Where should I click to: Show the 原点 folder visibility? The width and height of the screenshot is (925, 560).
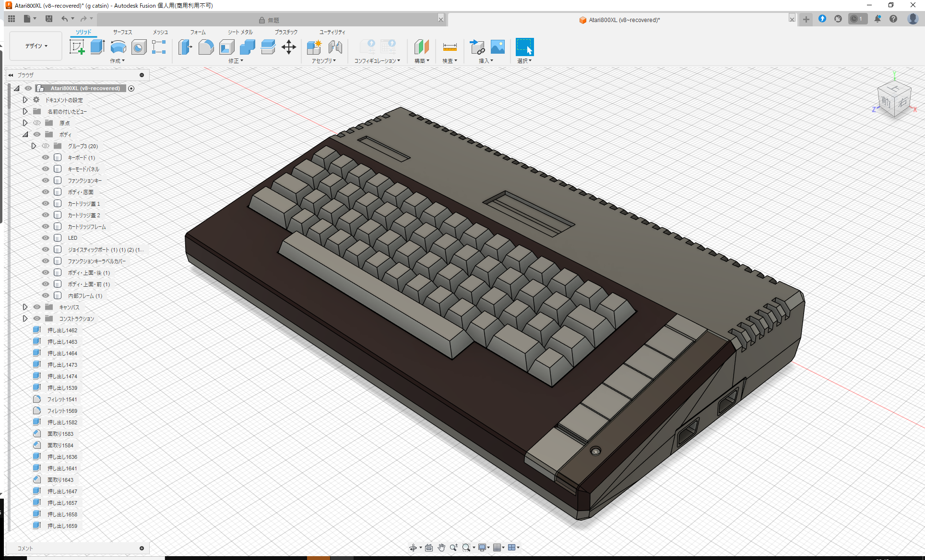tap(37, 123)
